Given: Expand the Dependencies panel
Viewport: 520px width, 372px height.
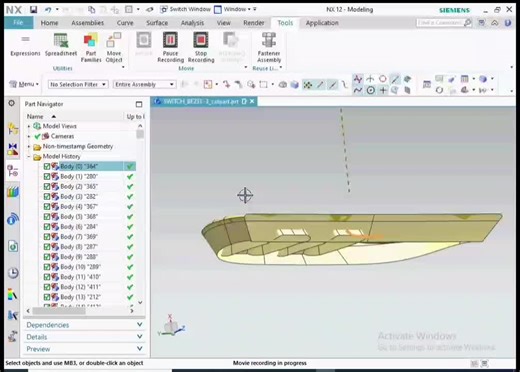Looking at the screenshot, I should 84,325.
